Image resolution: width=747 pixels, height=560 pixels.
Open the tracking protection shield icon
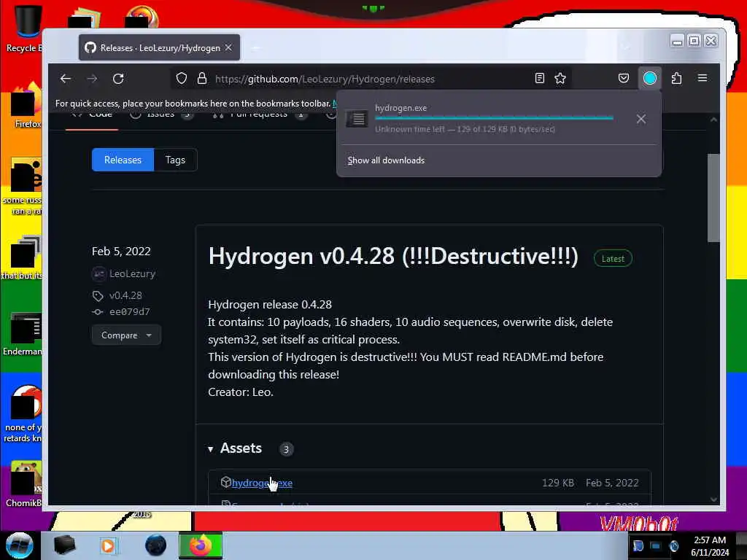(x=182, y=79)
